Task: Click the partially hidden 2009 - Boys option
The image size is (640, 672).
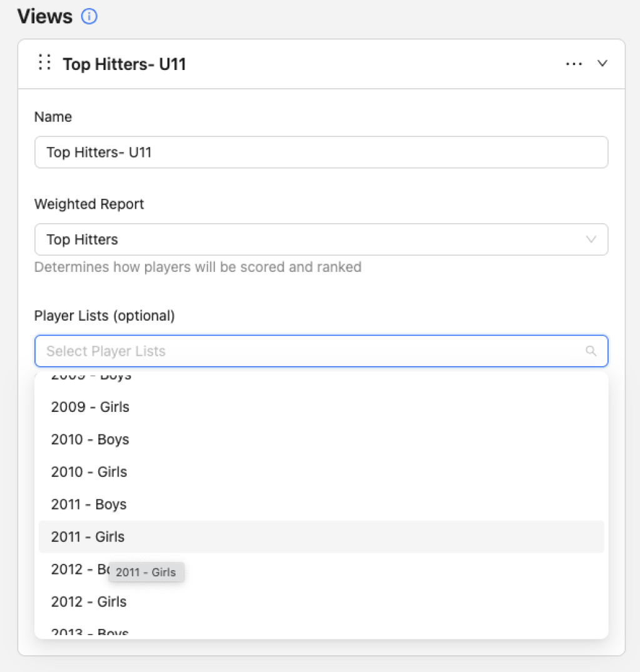Action: click(x=91, y=376)
